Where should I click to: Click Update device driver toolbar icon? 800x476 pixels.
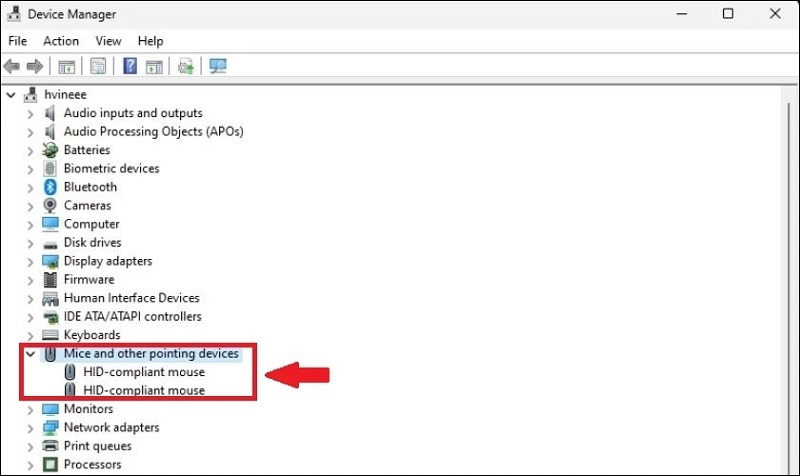(x=186, y=66)
